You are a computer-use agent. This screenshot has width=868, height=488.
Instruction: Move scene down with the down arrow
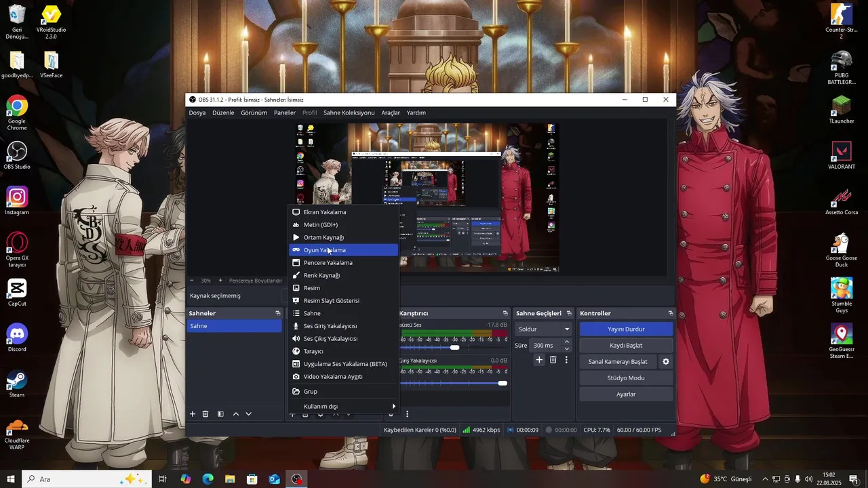point(249,414)
